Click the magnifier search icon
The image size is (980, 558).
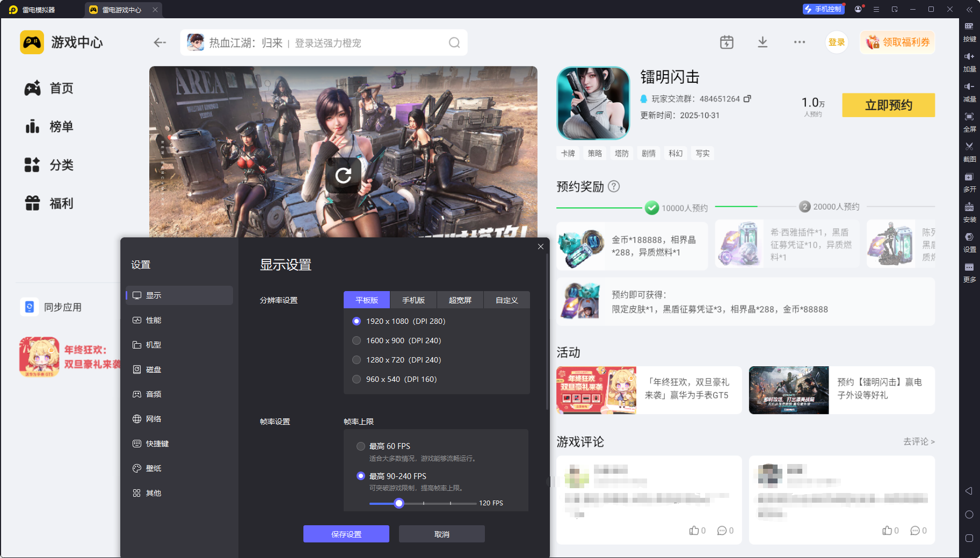tap(454, 42)
